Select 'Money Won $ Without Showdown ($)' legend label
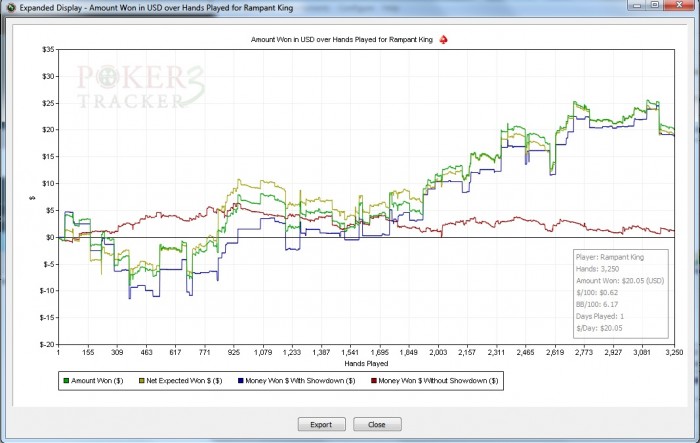Image resolution: width=700 pixels, height=443 pixels. [x=438, y=381]
